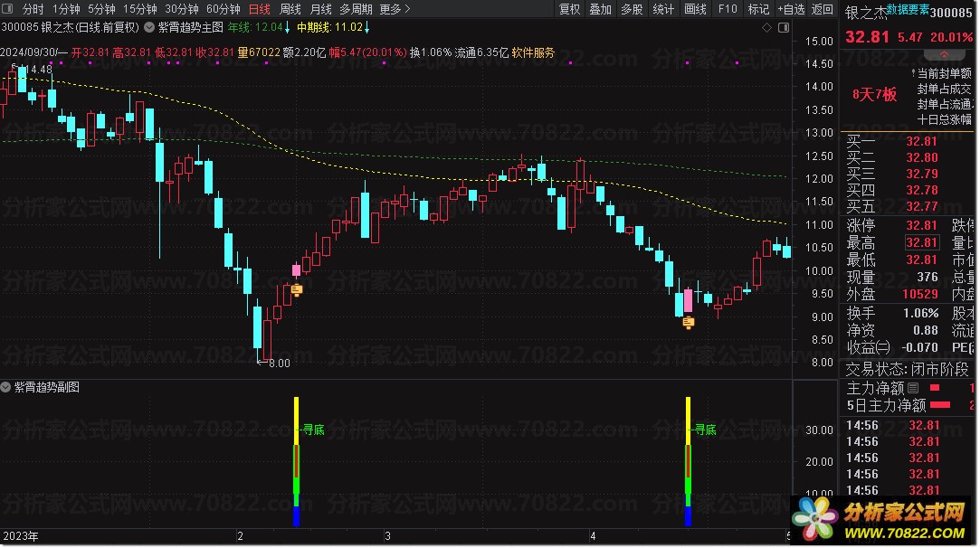Image resolution: width=980 pixels, height=548 pixels.
Task: Click the 复权 adjustment button
Action: coord(569,9)
